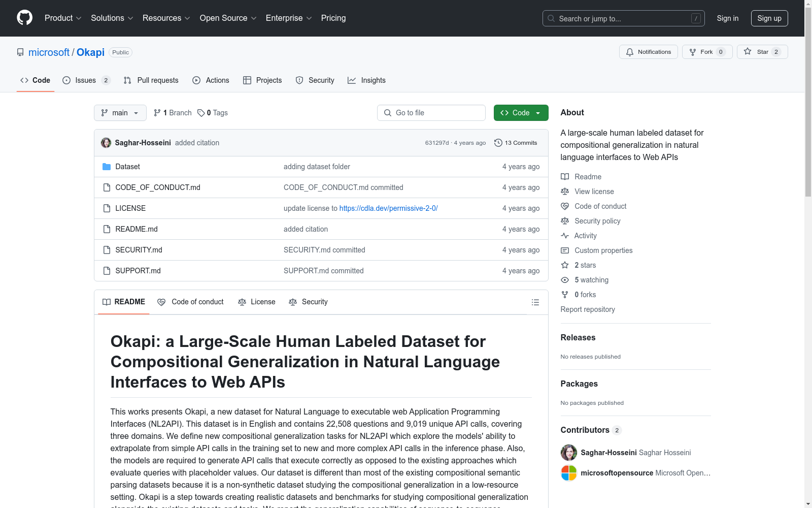Click the Sign in link

click(728, 18)
